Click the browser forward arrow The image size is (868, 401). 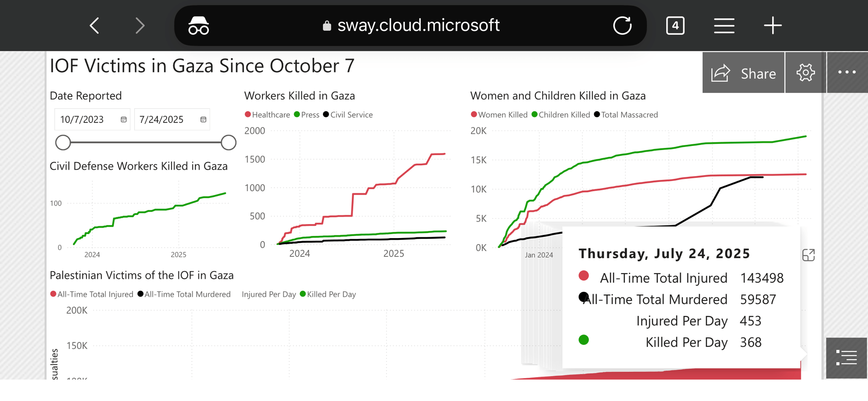[140, 26]
